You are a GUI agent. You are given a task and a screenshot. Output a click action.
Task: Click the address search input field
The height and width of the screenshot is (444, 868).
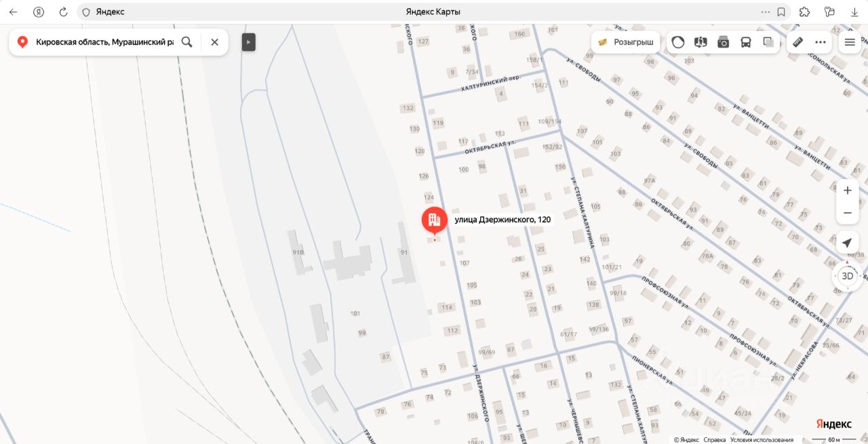coord(104,42)
